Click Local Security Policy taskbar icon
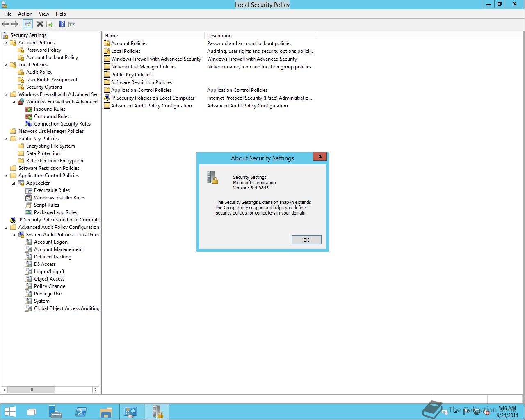 click(x=157, y=412)
